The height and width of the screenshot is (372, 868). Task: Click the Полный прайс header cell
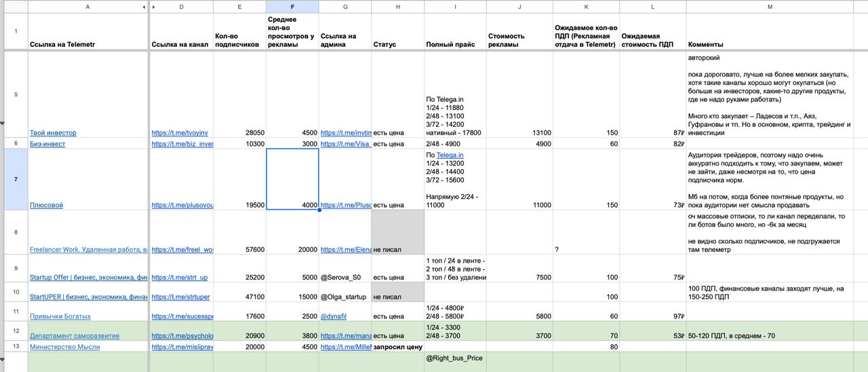(455, 32)
